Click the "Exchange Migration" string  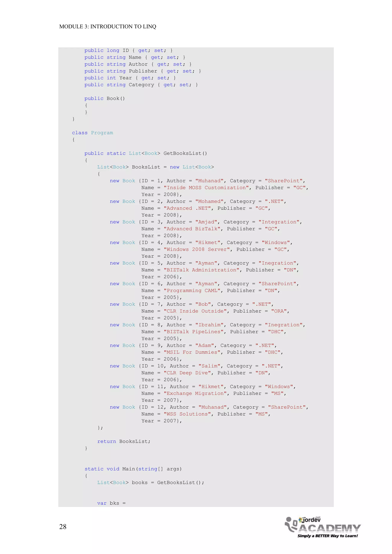(195, 393)
